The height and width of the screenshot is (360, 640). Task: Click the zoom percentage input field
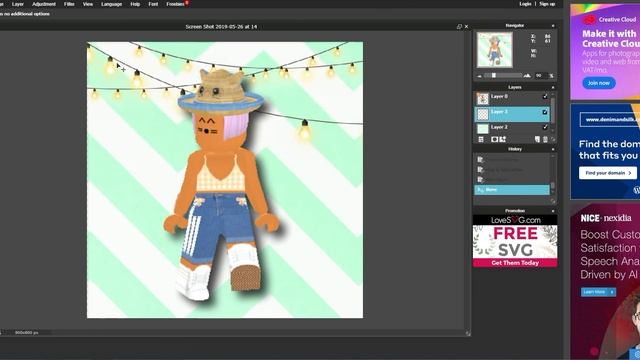pos(541,76)
